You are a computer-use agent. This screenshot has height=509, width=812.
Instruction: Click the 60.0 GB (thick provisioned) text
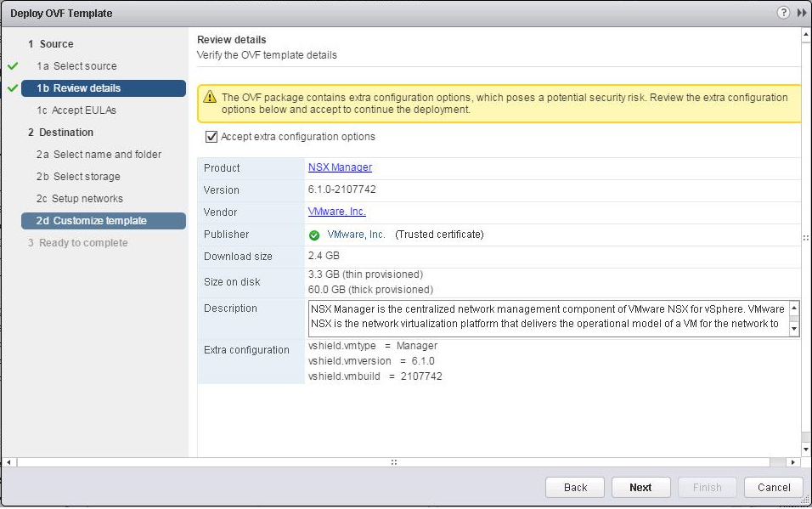pyautogui.click(x=371, y=289)
